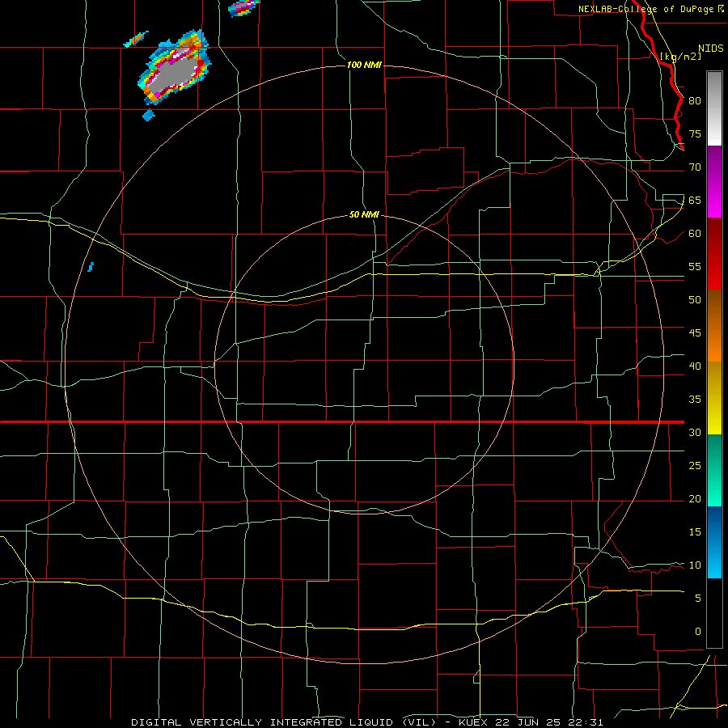Click the 5 value on the scale
The image size is (728, 728).
(698, 599)
